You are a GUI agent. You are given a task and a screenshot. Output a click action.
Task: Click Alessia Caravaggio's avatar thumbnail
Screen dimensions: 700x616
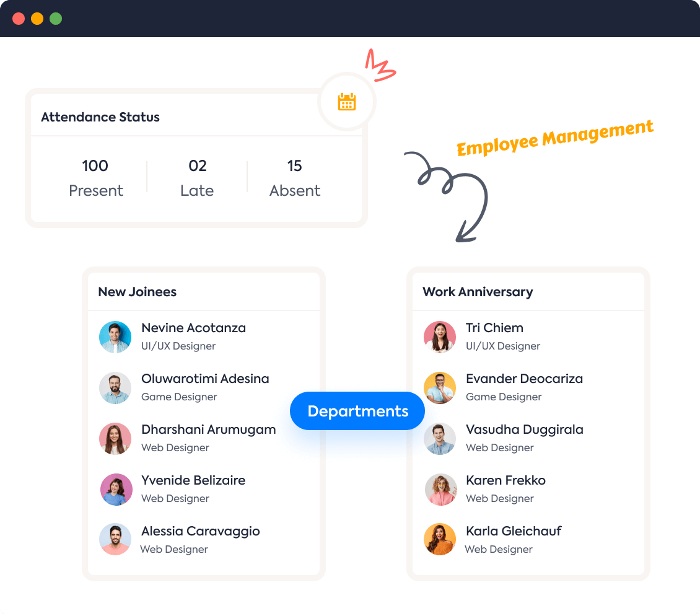click(x=115, y=540)
